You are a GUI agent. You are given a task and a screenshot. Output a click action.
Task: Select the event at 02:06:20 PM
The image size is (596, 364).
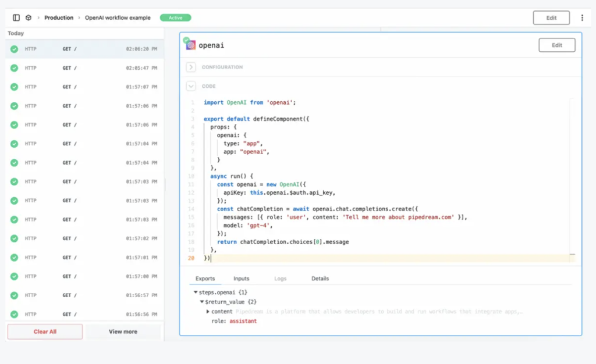(85, 49)
